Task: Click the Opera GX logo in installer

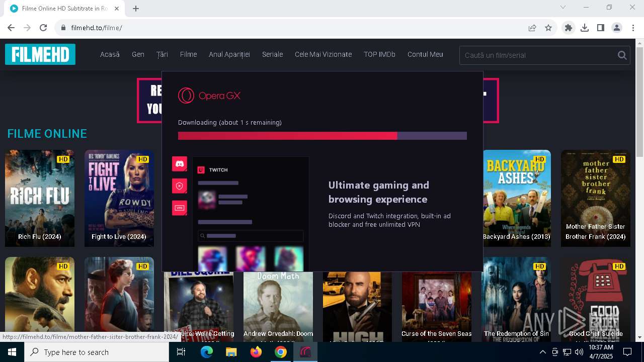Action: point(209,96)
